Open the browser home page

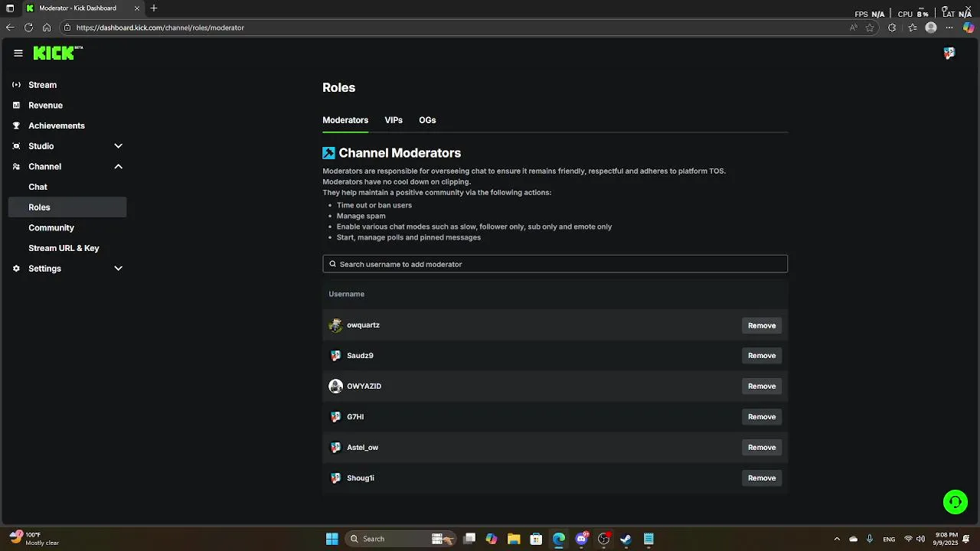pos(47,28)
